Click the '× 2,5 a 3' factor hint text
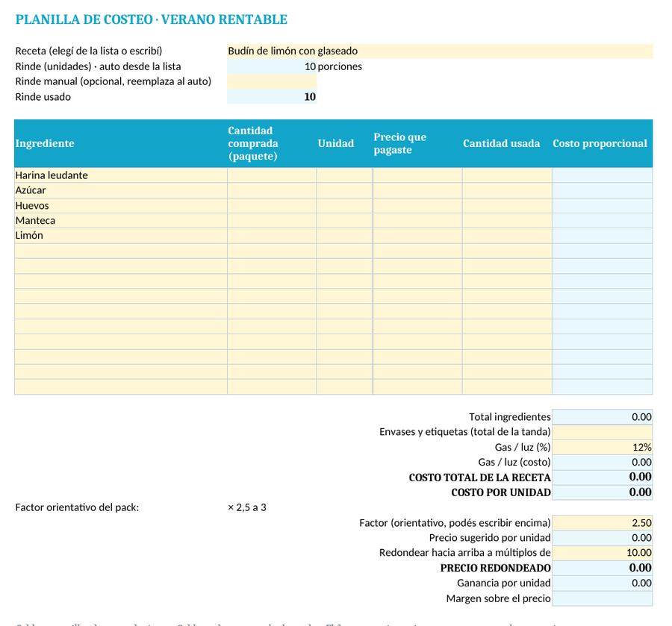Image resolution: width=672 pixels, height=626 pixels. coord(247,507)
